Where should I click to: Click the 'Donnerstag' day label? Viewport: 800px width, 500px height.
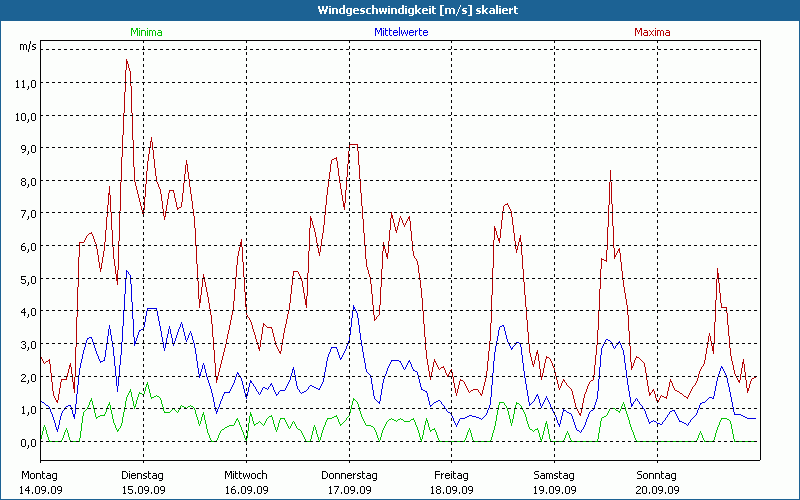tap(349, 476)
